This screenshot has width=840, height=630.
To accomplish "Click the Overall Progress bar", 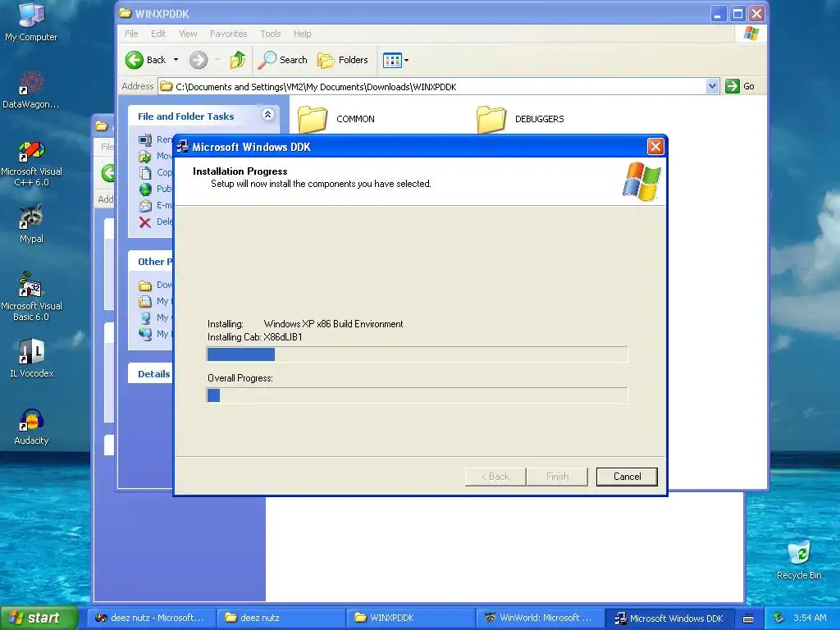I will tap(417, 395).
